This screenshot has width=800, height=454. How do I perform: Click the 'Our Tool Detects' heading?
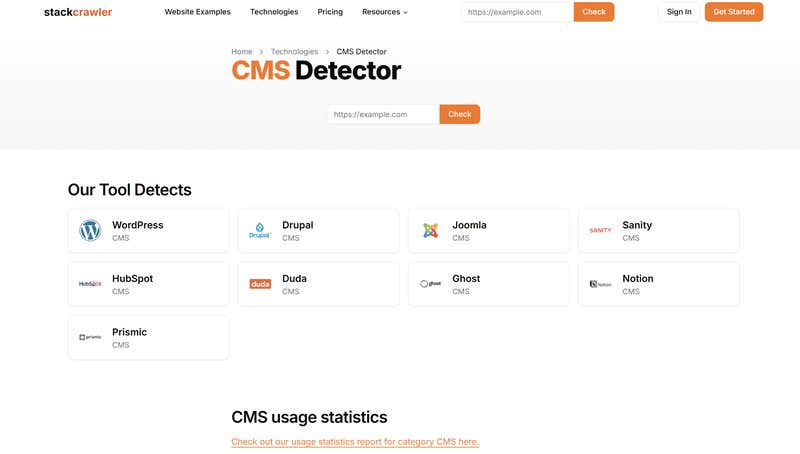click(x=130, y=190)
